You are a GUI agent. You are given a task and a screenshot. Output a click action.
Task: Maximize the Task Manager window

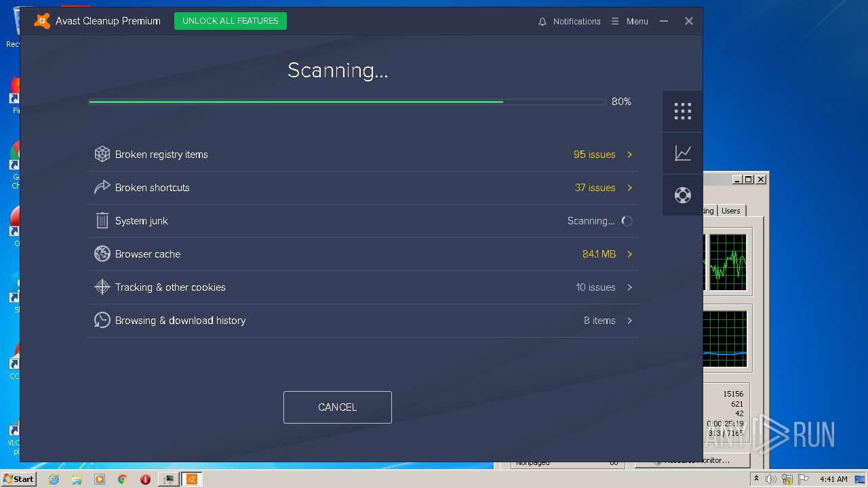(749, 180)
